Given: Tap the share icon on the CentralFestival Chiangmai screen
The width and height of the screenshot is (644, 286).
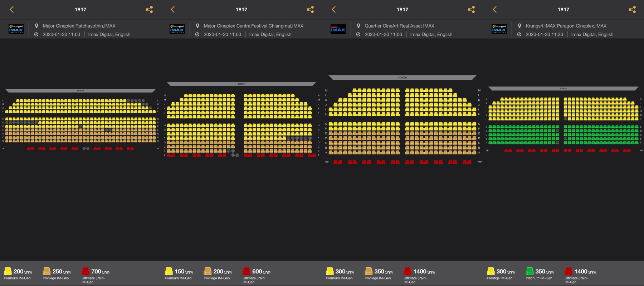Looking at the screenshot, I should 310,10.
